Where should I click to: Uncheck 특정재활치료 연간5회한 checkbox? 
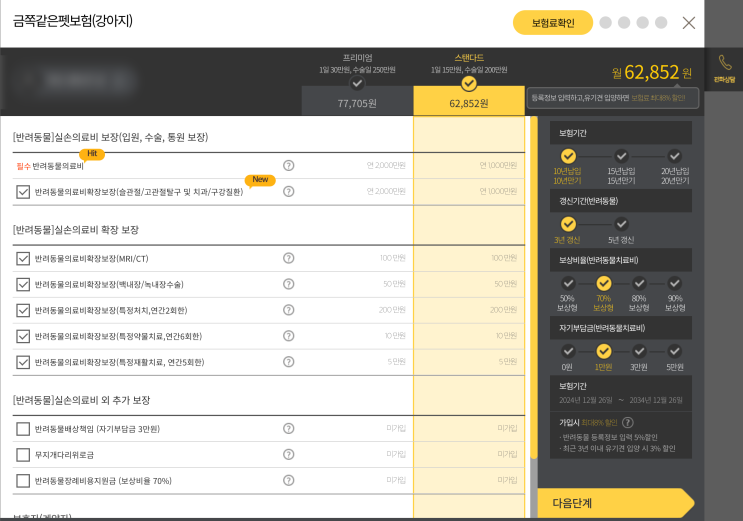coord(23,362)
